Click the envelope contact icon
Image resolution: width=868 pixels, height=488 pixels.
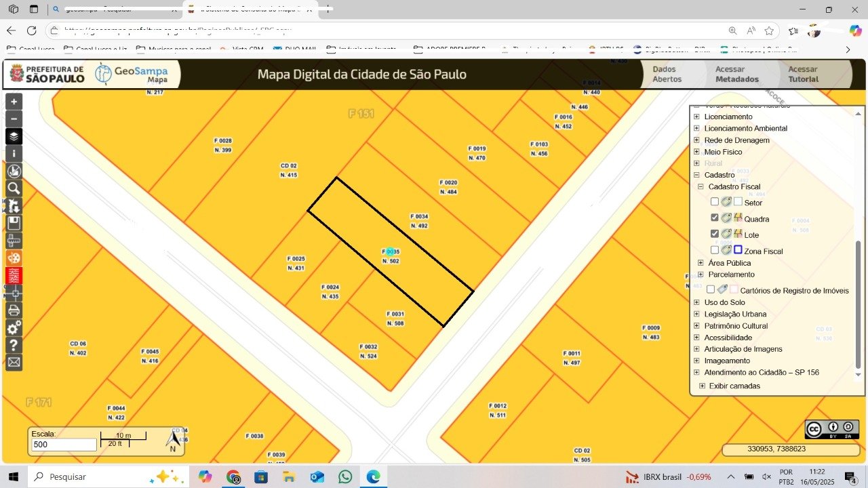[14, 363]
